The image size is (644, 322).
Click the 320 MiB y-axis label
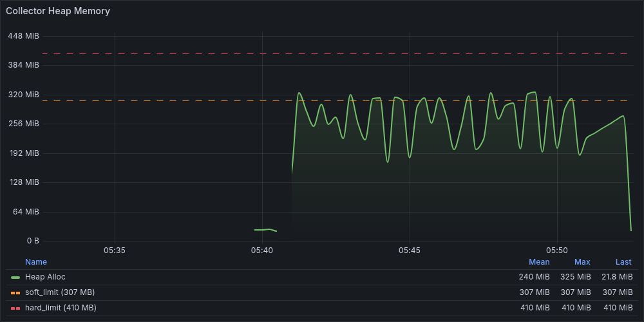click(24, 95)
